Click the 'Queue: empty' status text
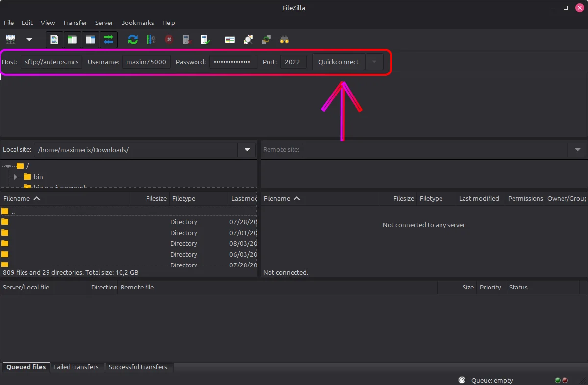Viewport: 588px width, 385px height. (492, 380)
